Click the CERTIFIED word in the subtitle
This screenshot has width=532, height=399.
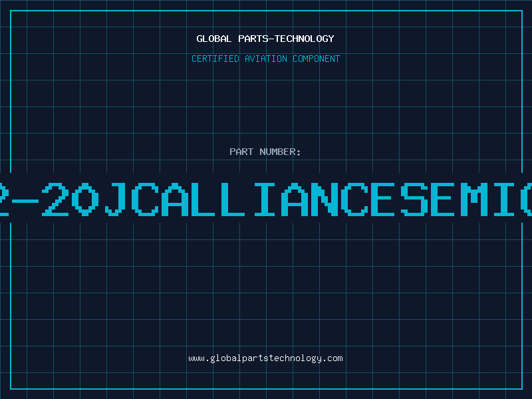pos(215,59)
